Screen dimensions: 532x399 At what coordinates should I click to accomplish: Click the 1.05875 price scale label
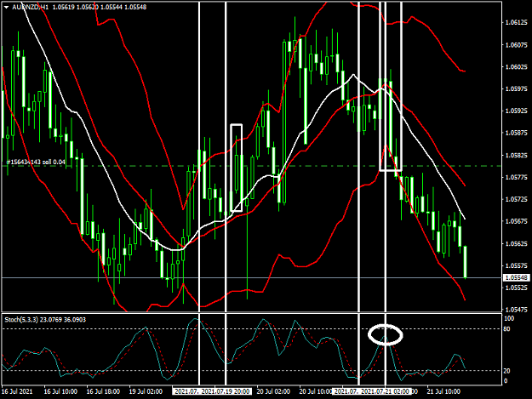(517, 133)
